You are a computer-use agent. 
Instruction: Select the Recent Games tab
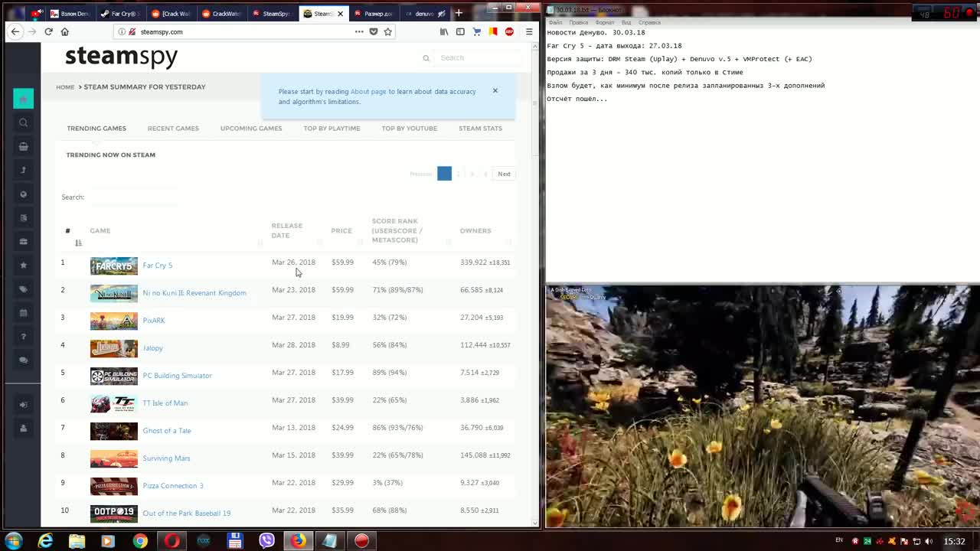point(173,129)
